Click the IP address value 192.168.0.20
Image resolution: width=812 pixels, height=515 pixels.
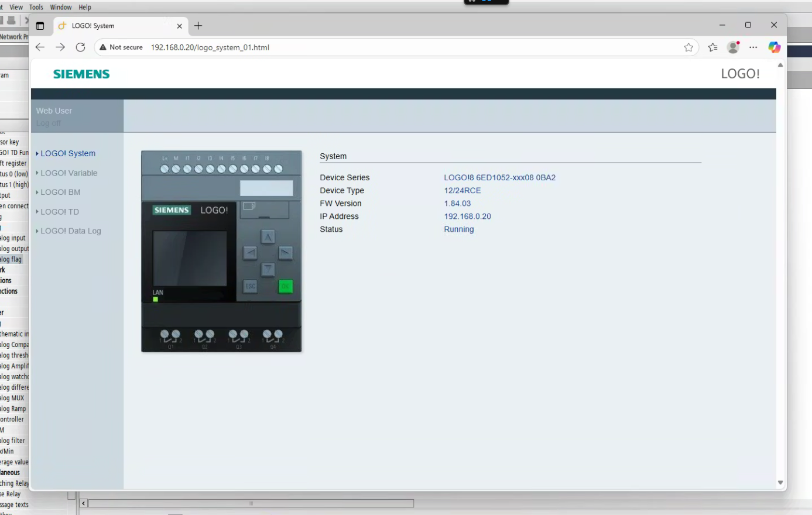pyautogui.click(x=468, y=216)
